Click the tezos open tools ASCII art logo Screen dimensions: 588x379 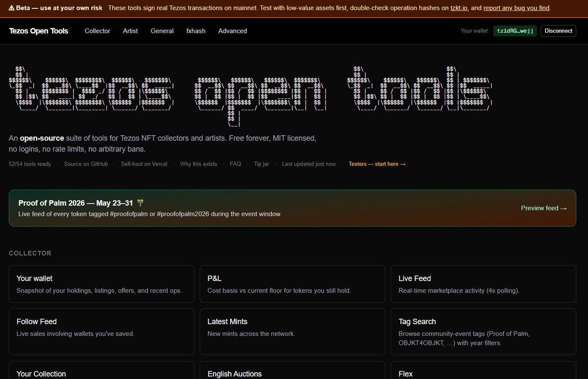tap(251, 96)
